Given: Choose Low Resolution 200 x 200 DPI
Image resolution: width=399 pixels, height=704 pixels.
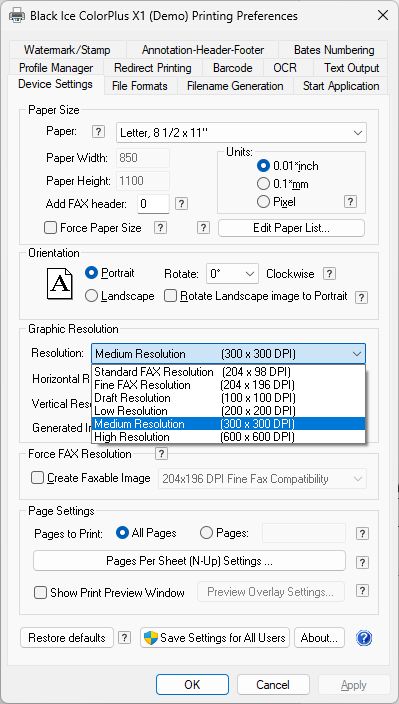Looking at the screenshot, I should tap(228, 411).
